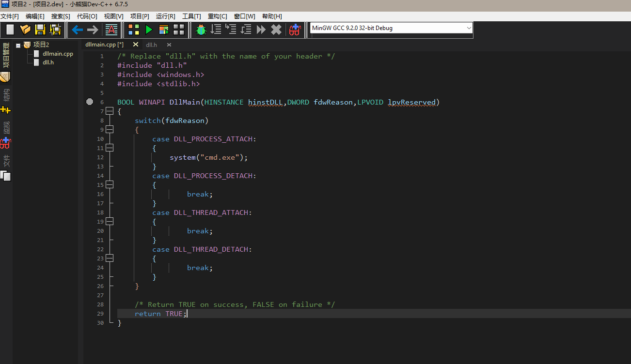
Task: Click 'switch(fdwReason)' on line 8
Action: (172, 121)
